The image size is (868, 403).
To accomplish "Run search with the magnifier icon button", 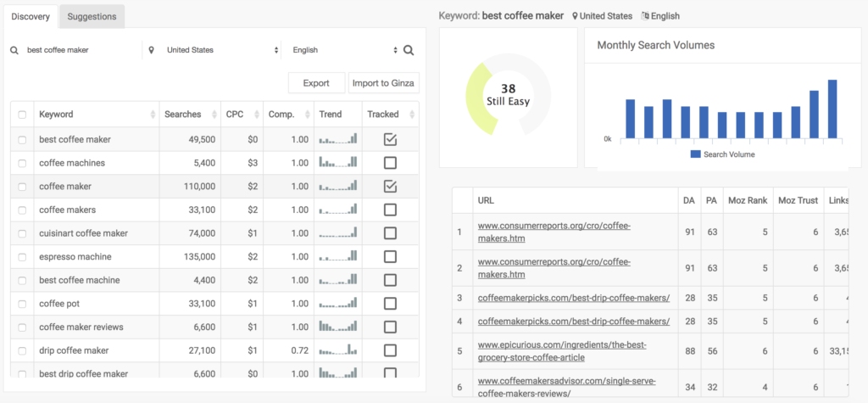I will (409, 50).
